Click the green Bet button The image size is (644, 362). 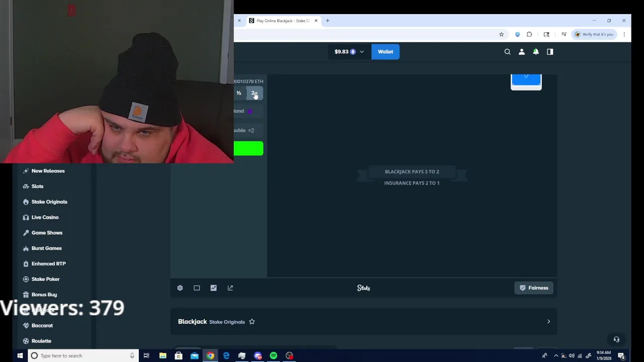(x=249, y=148)
